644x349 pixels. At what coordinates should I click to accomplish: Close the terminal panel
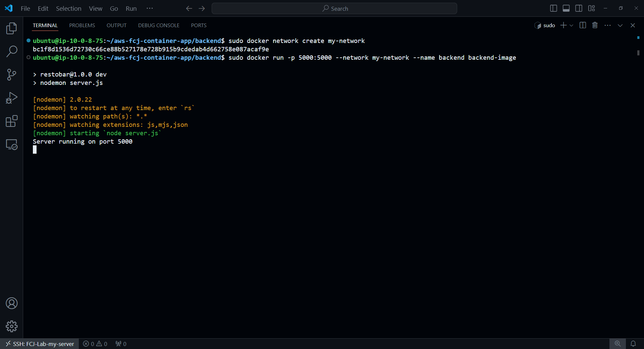[x=633, y=25]
